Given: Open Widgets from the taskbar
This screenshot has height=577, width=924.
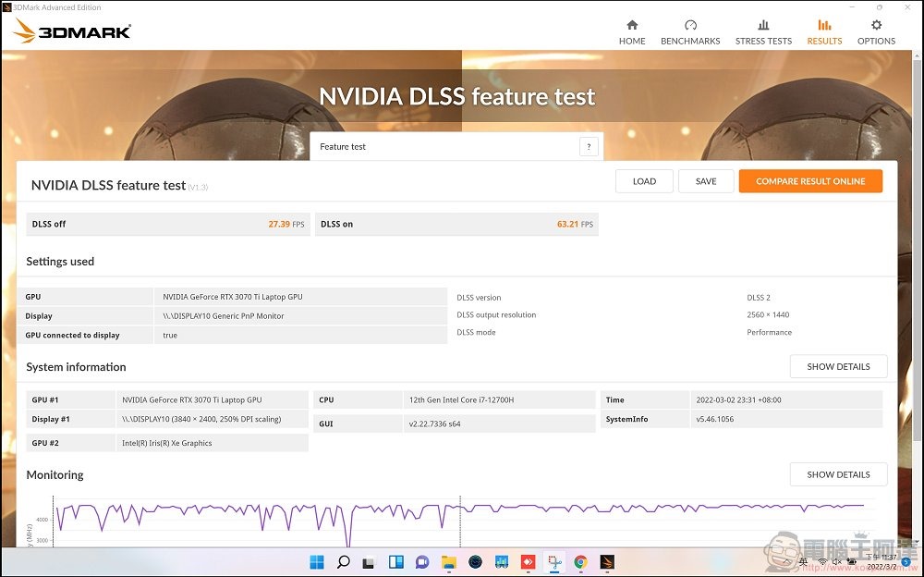Looking at the screenshot, I should click(x=396, y=562).
